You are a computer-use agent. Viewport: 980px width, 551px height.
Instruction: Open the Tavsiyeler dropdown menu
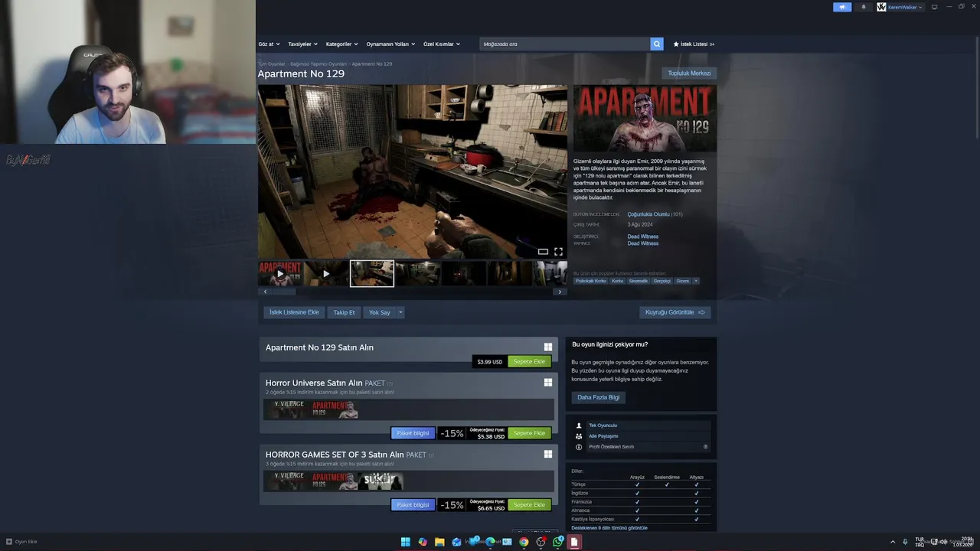pyautogui.click(x=302, y=44)
